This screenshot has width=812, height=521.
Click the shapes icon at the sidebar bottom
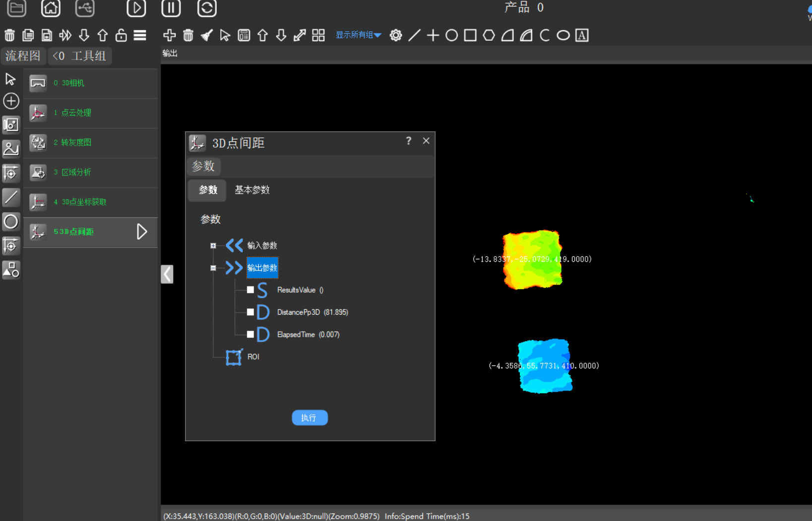(x=11, y=270)
